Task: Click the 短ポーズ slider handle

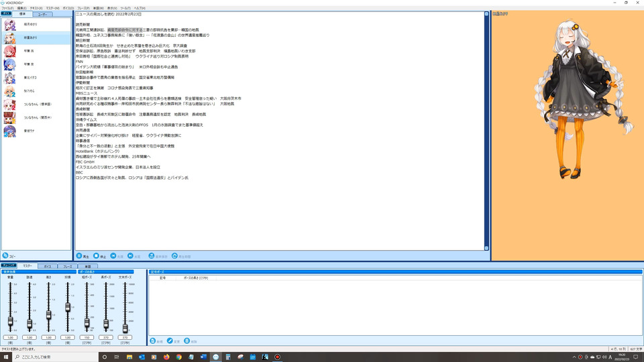Action: tap(87, 322)
